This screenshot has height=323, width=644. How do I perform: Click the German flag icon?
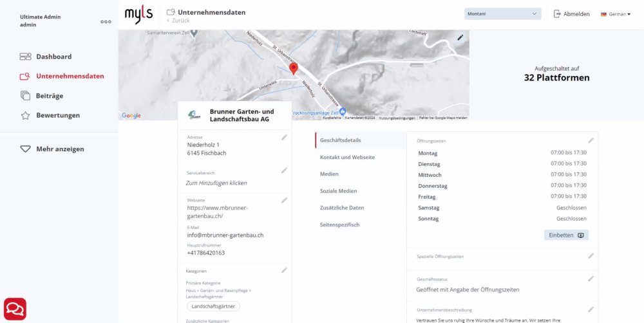tap(604, 14)
